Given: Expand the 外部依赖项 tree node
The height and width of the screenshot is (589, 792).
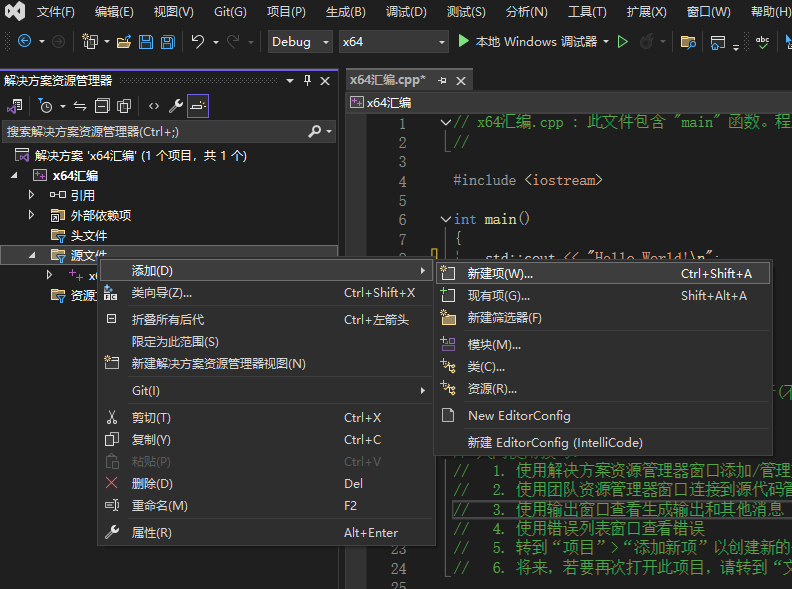Looking at the screenshot, I should [x=31, y=215].
